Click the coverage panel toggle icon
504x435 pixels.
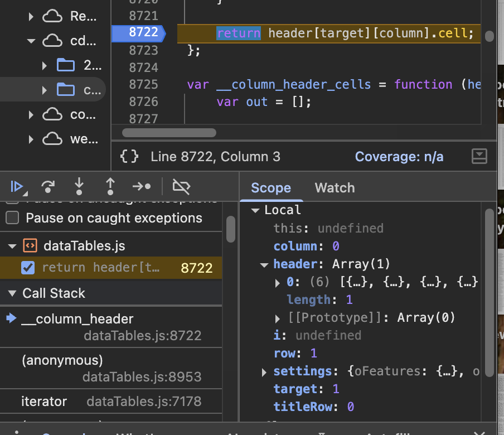point(479,157)
